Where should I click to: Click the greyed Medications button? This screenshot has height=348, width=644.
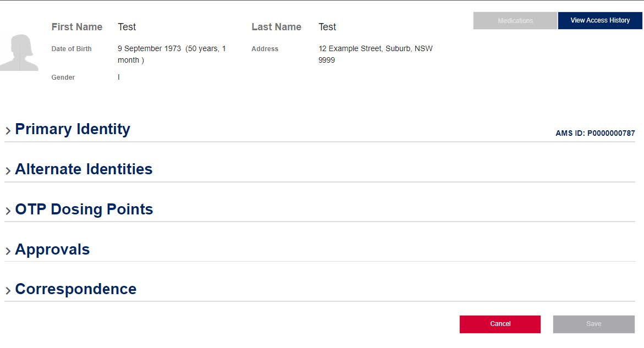pyautogui.click(x=515, y=21)
